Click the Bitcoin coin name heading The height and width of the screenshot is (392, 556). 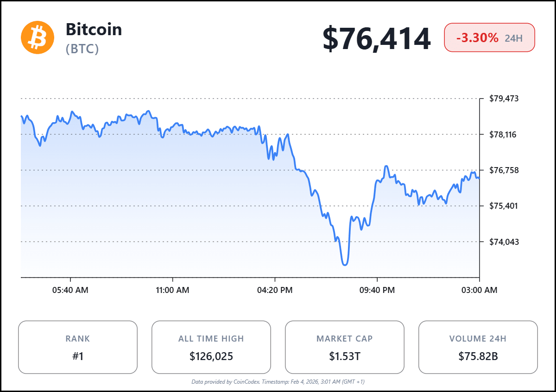(94, 29)
